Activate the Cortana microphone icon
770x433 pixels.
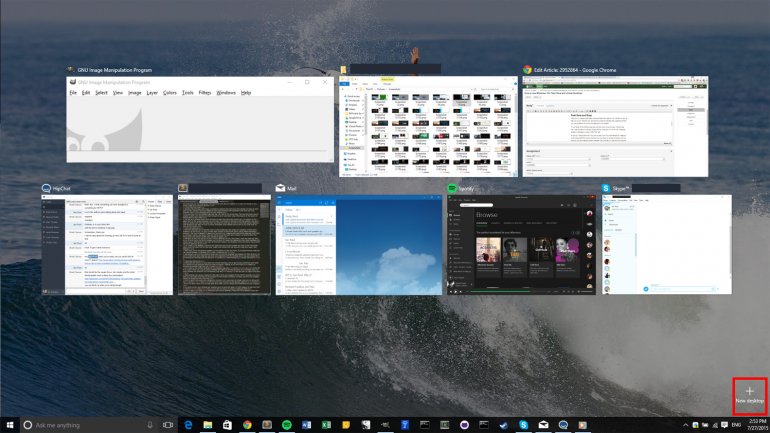pos(150,425)
